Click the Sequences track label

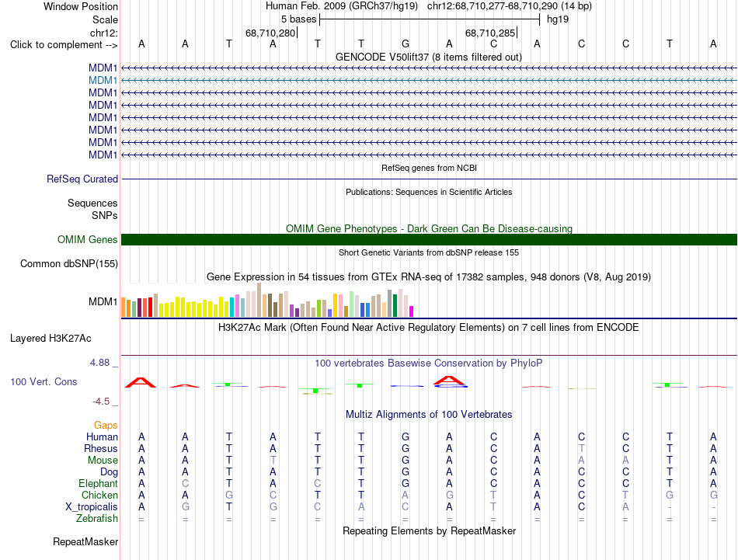(92, 203)
